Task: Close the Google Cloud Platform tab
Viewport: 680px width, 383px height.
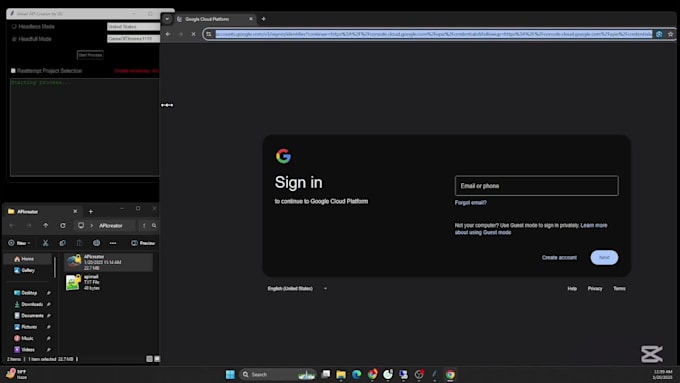Action: tap(251, 19)
